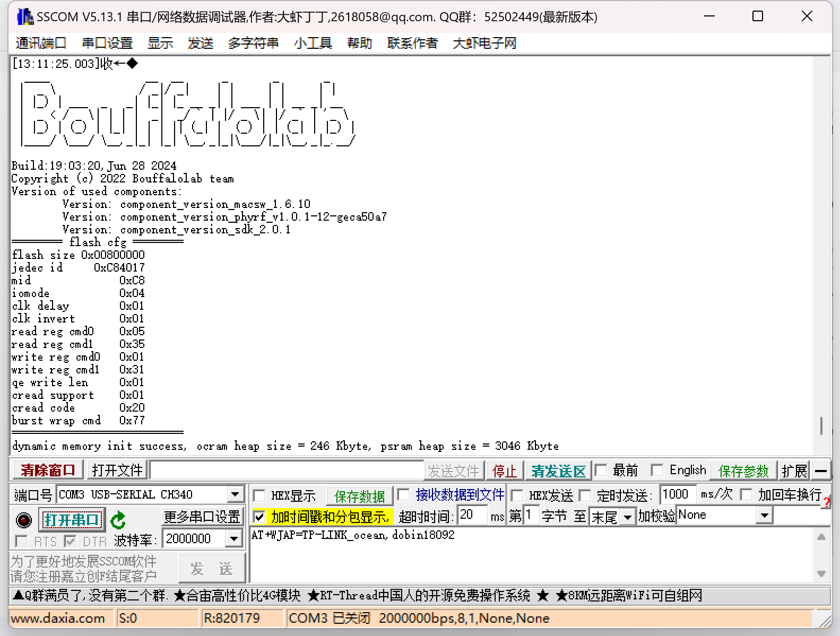Click the jedec id 0xC84017 log line

click(x=78, y=268)
